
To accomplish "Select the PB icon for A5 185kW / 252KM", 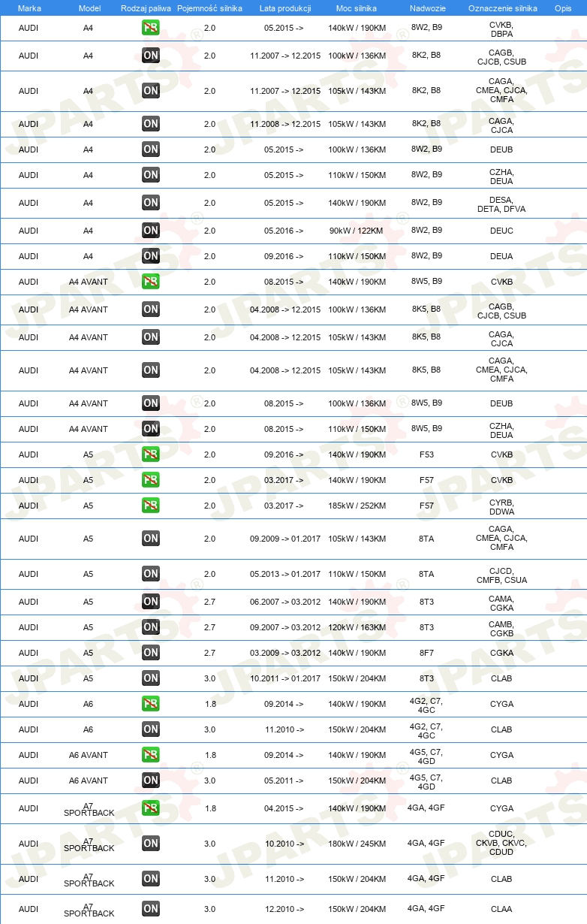I will pos(151,506).
